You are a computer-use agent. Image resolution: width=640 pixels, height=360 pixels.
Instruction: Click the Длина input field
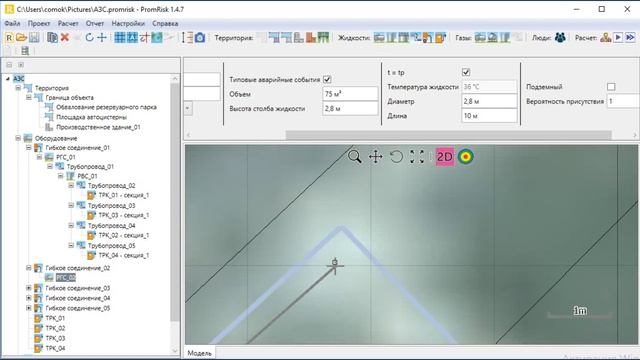489,116
